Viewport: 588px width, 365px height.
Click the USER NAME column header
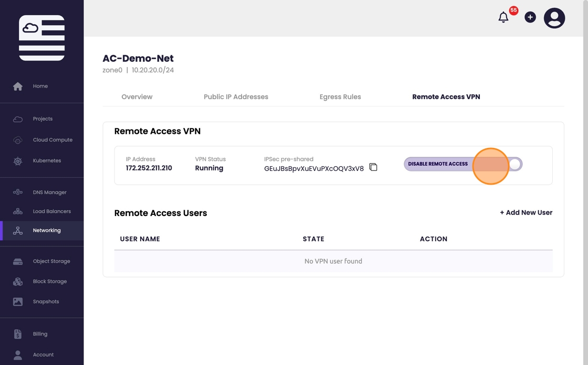[140, 239]
